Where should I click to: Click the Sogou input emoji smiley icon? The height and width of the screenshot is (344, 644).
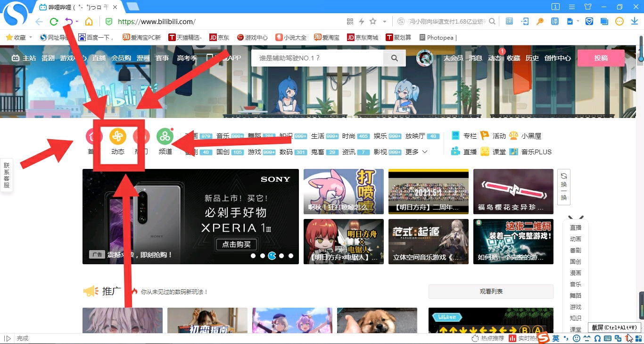[x=577, y=338]
